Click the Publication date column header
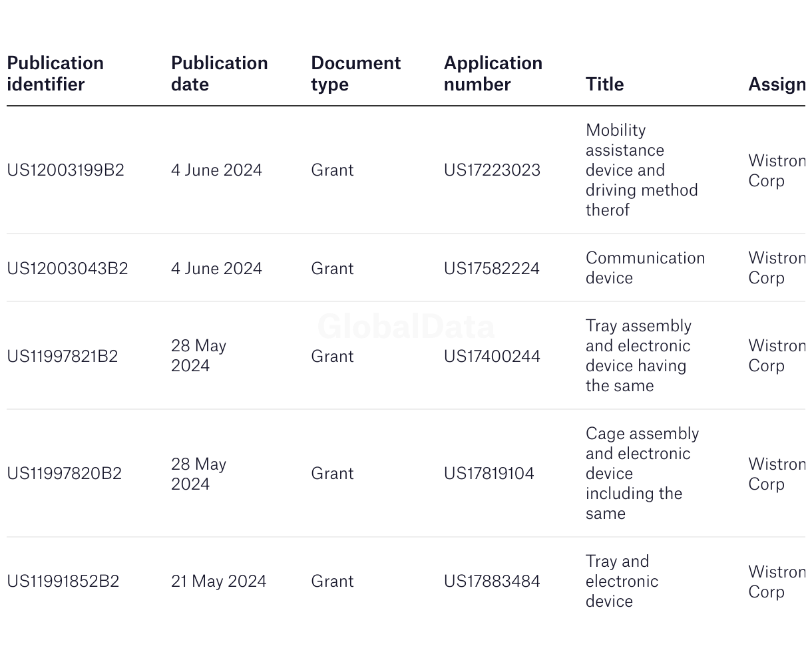Image resolution: width=812 pixels, height=652 pixels. coord(220,74)
